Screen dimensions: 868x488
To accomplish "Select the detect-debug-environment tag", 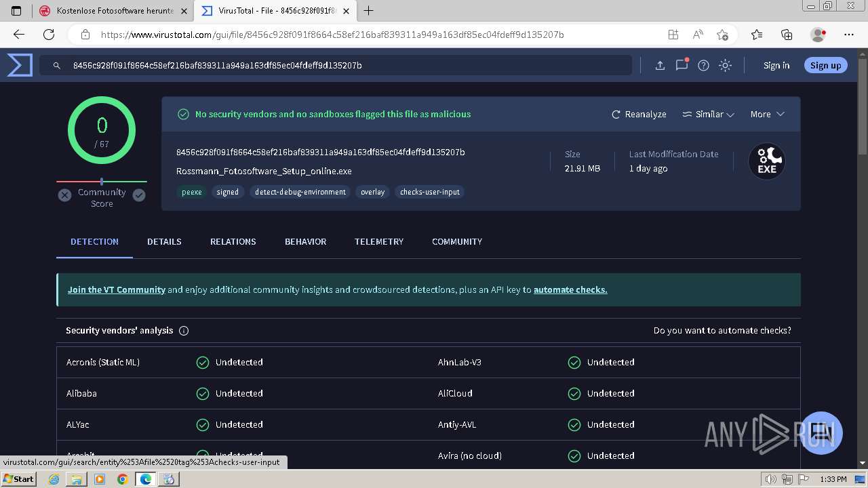I will (300, 192).
